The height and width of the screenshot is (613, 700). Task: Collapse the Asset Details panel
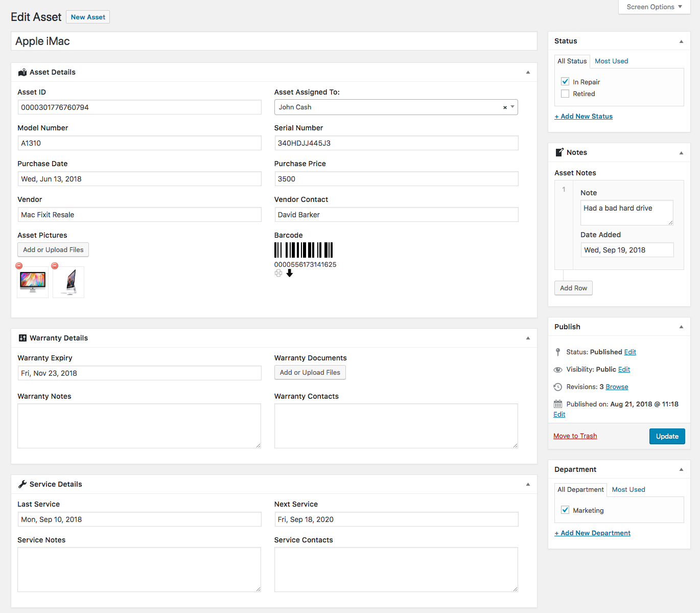(x=528, y=72)
